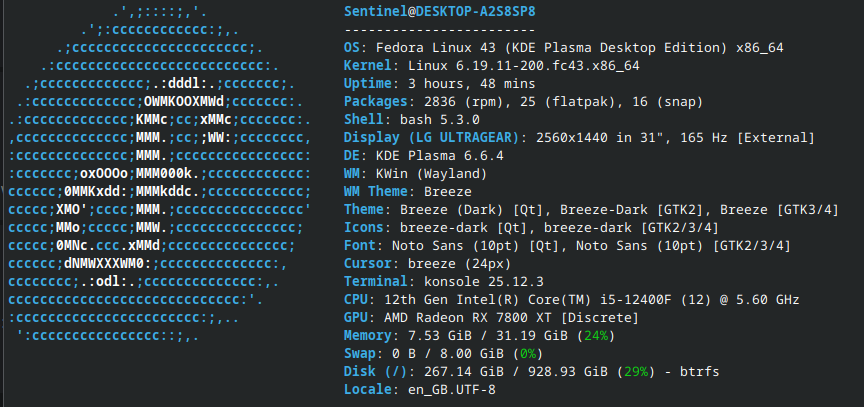This screenshot has width=864, height=407.
Task: Click the Shell line showing bash 5.3.0
Action: pos(412,120)
